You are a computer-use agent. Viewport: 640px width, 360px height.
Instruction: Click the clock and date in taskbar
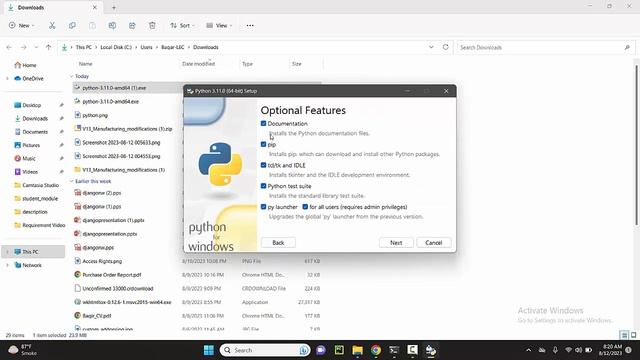click(611, 350)
